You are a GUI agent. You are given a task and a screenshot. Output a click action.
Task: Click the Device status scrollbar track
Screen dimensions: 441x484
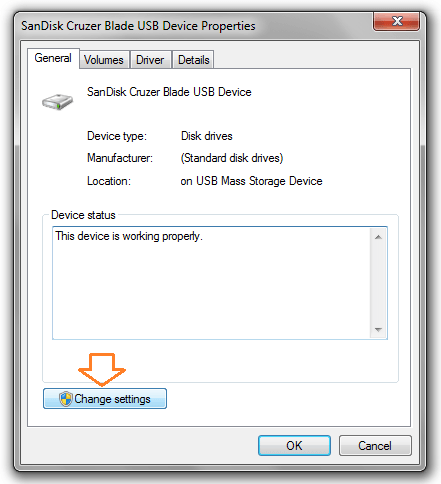pyautogui.click(x=378, y=283)
